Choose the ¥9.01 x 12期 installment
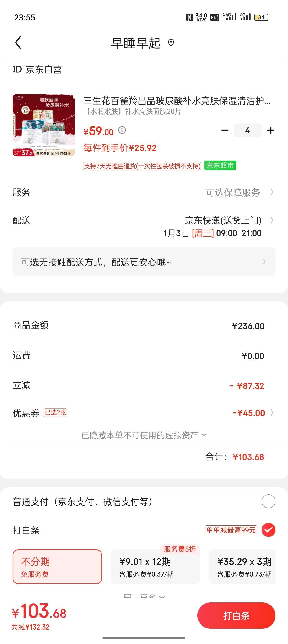 click(x=155, y=567)
